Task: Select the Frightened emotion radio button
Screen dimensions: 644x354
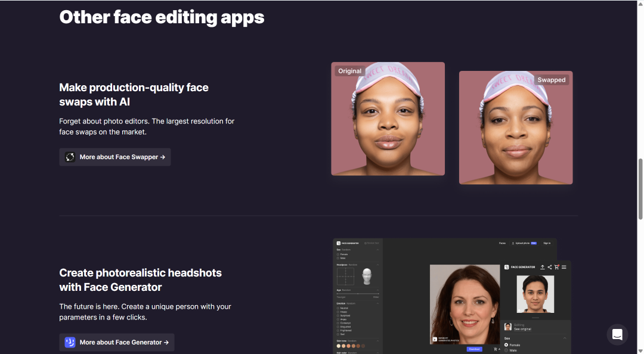Action: pyautogui.click(x=338, y=331)
